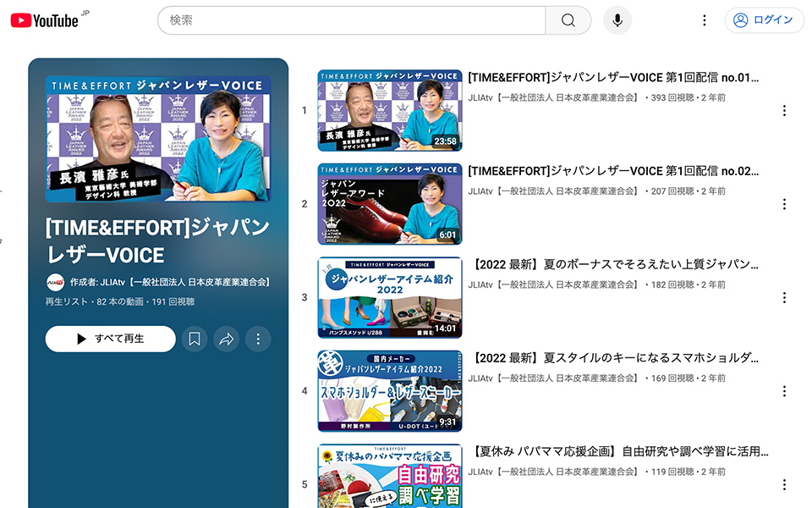Screen dimensions: 812x508
Task: Click the search magnifier button
Action: pos(568,20)
